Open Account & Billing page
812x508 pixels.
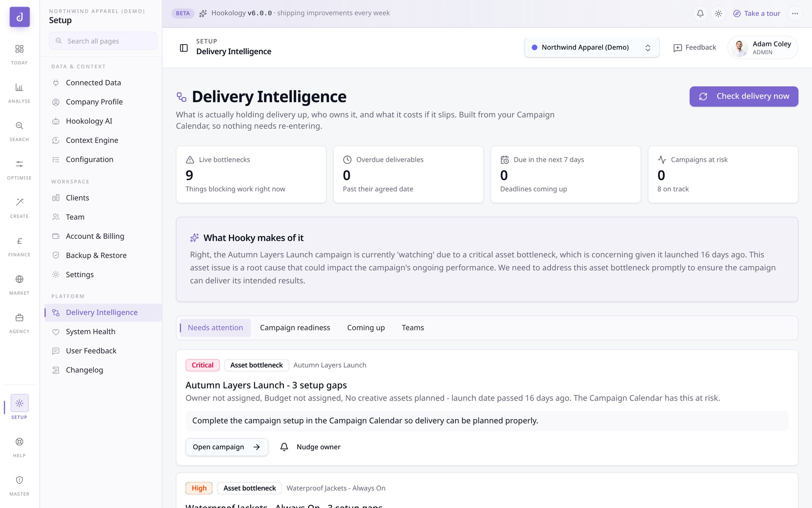pos(103,236)
